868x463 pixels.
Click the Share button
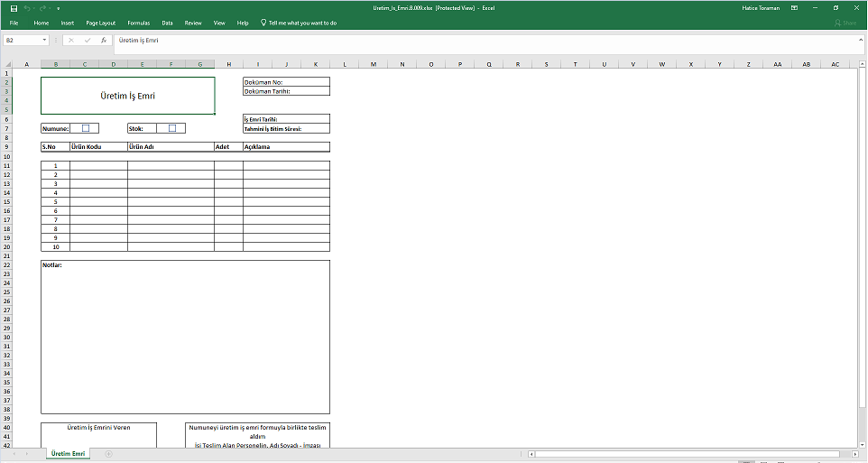click(845, 23)
